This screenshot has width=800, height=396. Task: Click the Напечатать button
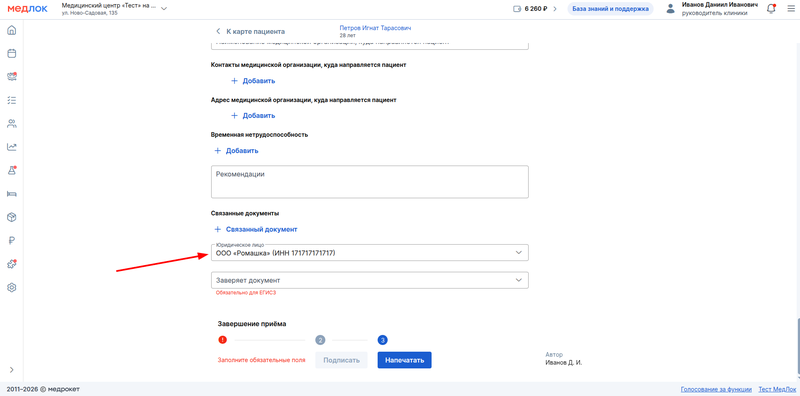(405, 360)
